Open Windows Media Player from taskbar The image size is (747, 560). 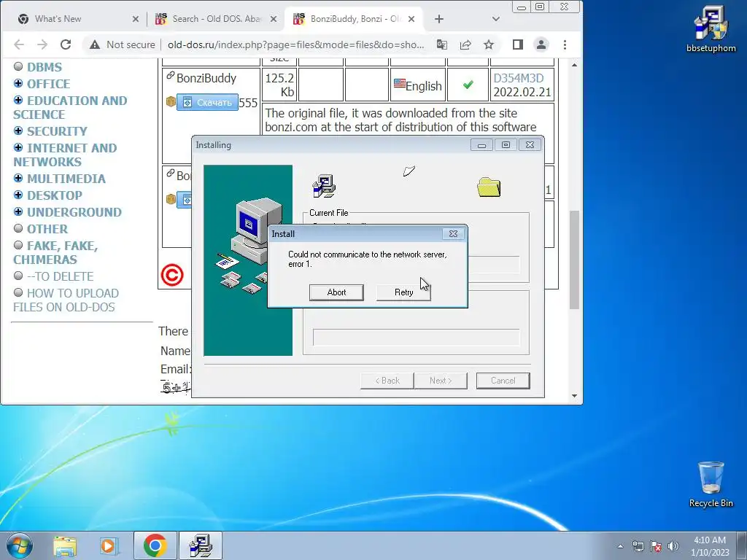point(108,545)
